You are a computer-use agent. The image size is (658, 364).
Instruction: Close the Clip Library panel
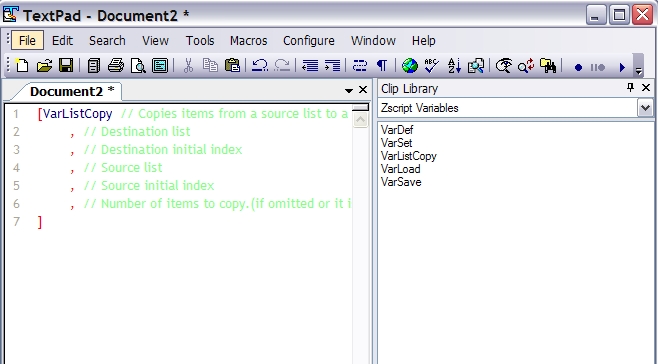[646, 87]
